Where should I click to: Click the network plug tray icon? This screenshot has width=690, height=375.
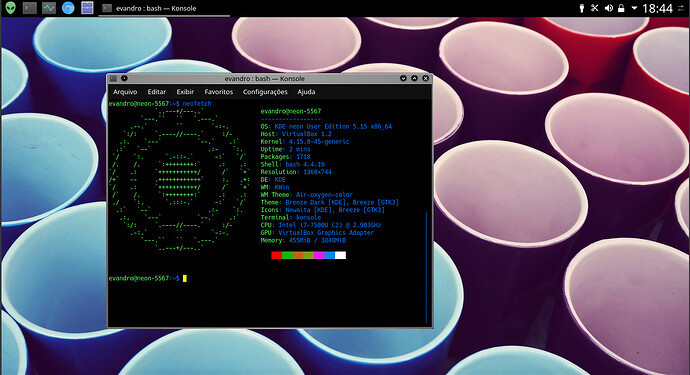point(582,8)
